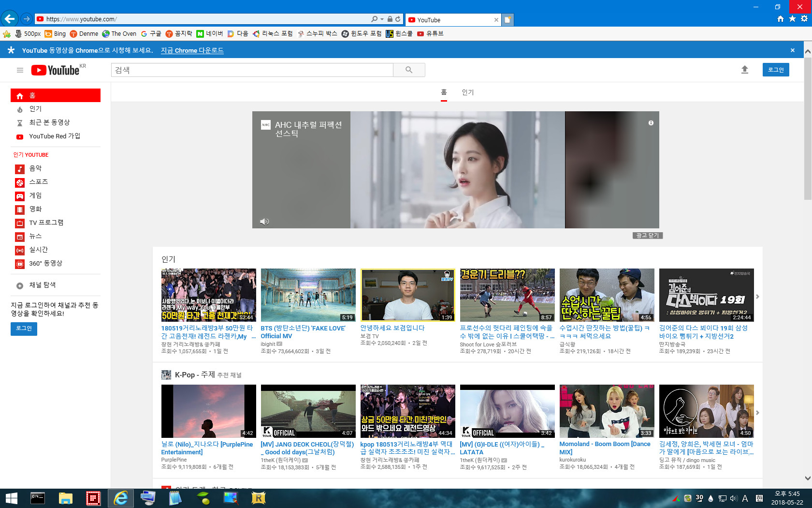Open BTS FAKE LOVE Official MV thumbnail
Screen dimensions: 812x508
[x=308, y=295]
